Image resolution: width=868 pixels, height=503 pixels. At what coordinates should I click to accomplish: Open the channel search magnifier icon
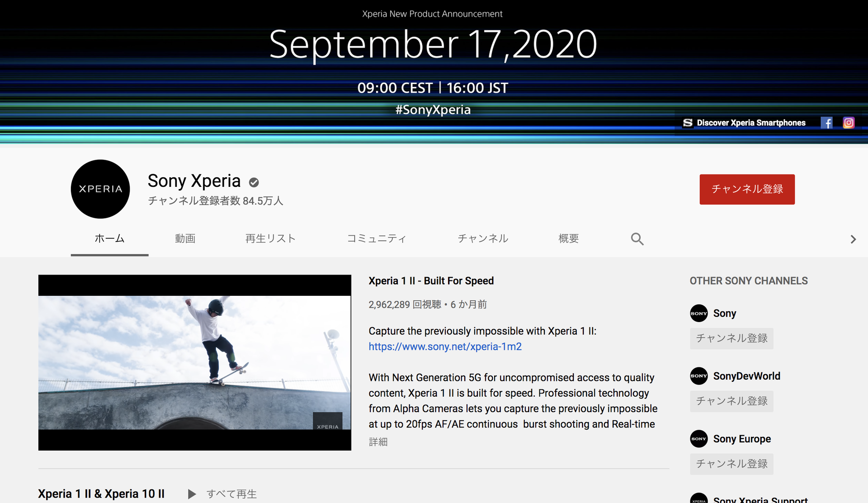[x=637, y=239]
